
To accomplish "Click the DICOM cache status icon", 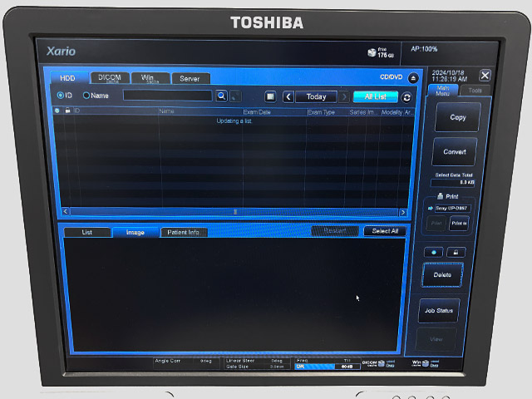I will tap(382, 364).
